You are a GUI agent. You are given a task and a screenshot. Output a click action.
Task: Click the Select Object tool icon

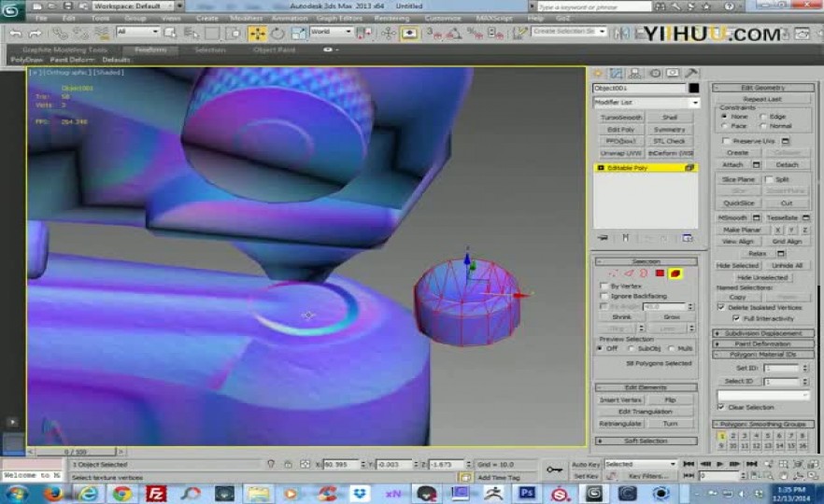click(x=170, y=34)
